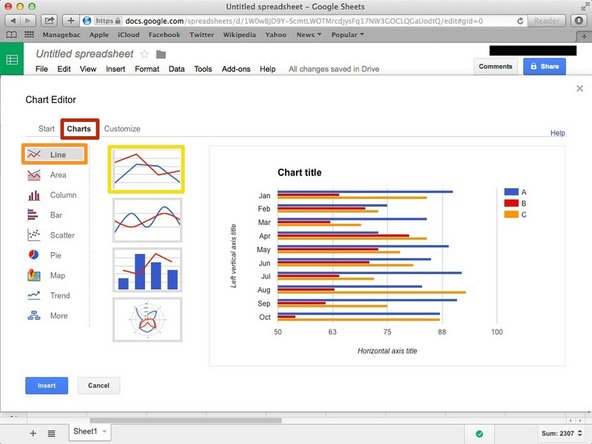Open the File menu
This screenshot has height=444, width=592.
tap(42, 69)
